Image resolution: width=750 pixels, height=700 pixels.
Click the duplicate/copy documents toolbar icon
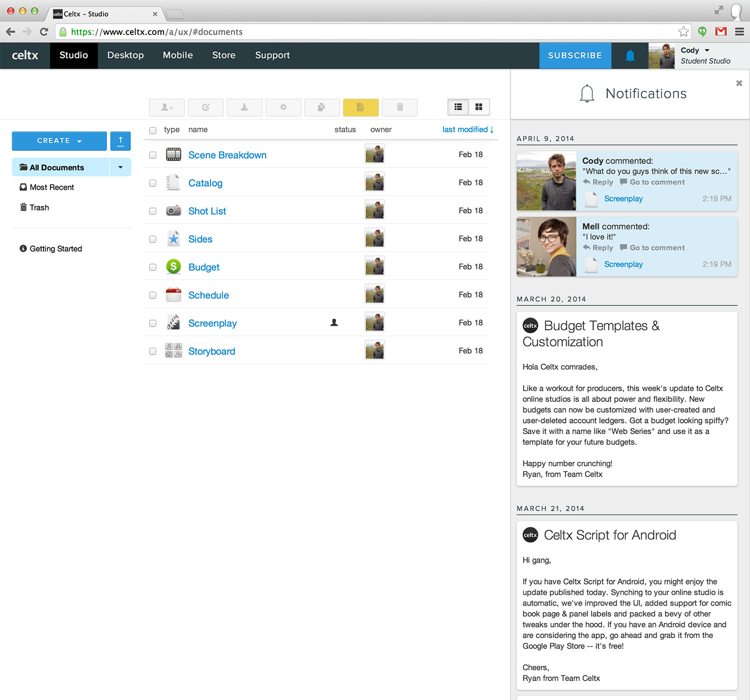(x=322, y=107)
